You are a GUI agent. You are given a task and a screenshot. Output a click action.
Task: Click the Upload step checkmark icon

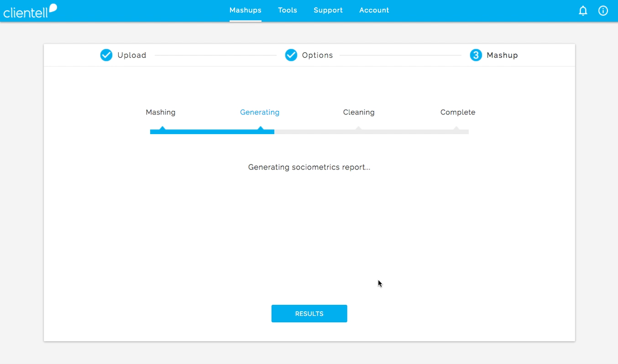(x=106, y=55)
